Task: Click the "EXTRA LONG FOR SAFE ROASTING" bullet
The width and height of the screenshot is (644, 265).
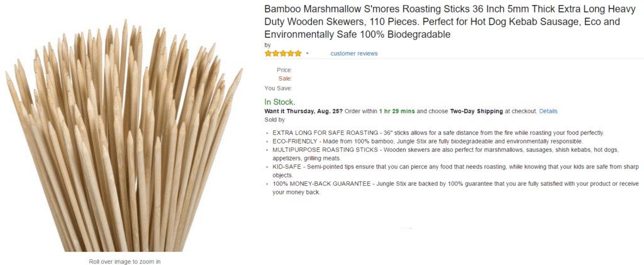Action: point(438,133)
